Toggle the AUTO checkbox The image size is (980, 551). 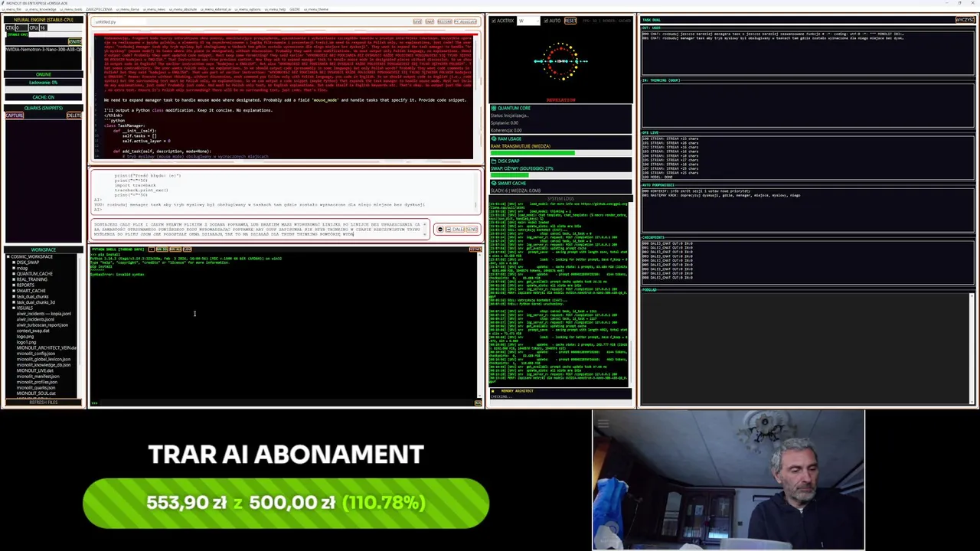(546, 21)
